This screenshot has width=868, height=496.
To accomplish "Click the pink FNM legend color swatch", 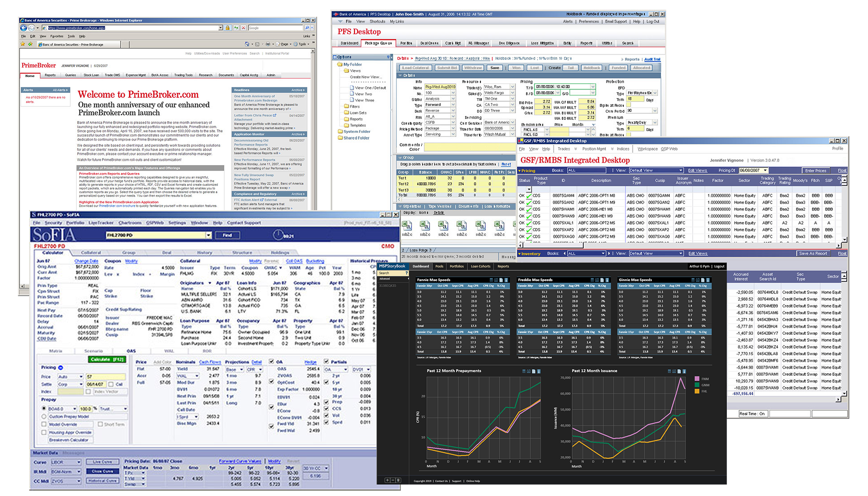I will click(697, 379).
